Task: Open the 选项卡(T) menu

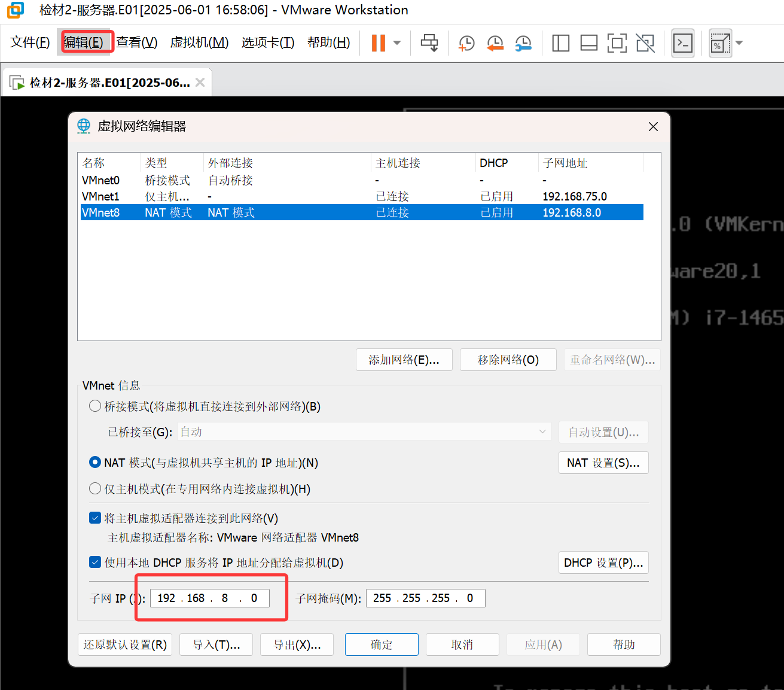Action: [268, 42]
